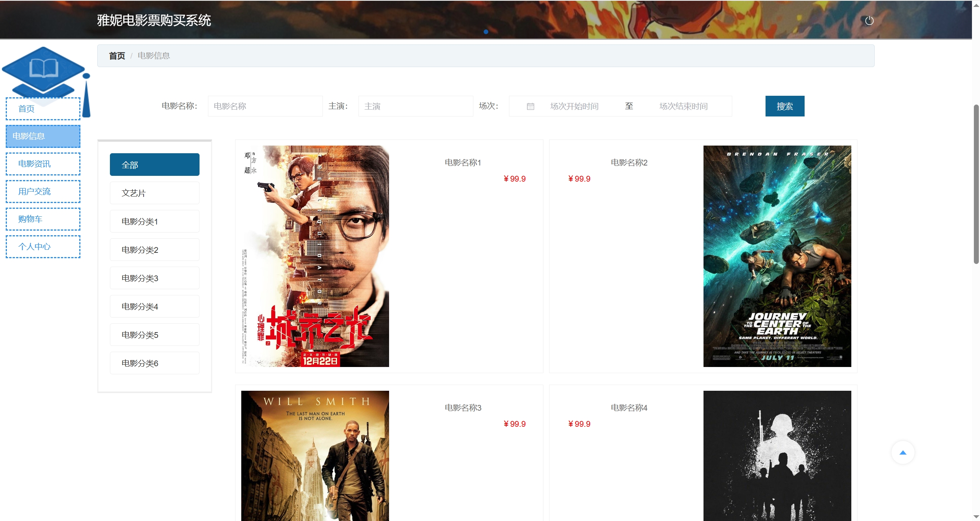Select 电影信息 in the sidebar menu

(x=43, y=136)
